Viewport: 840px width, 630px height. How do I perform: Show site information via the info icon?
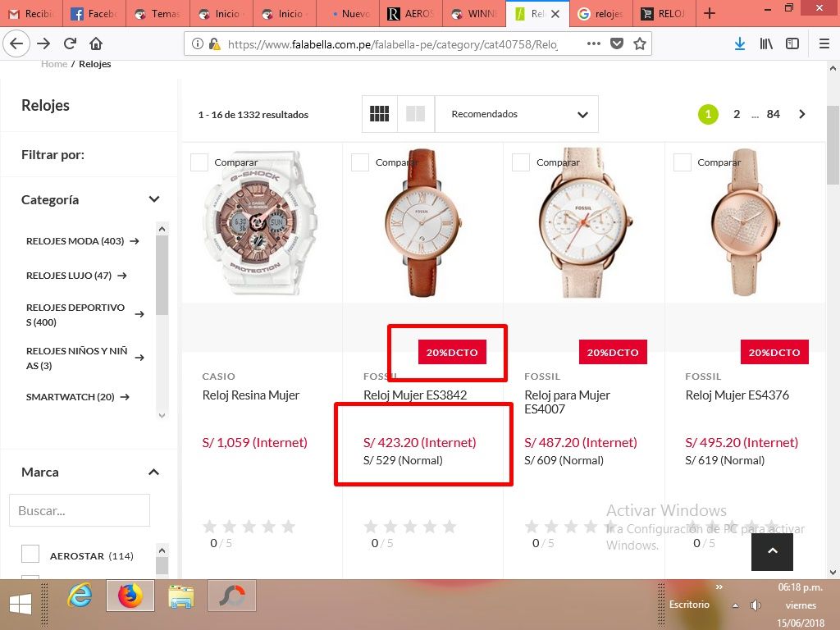198,44
